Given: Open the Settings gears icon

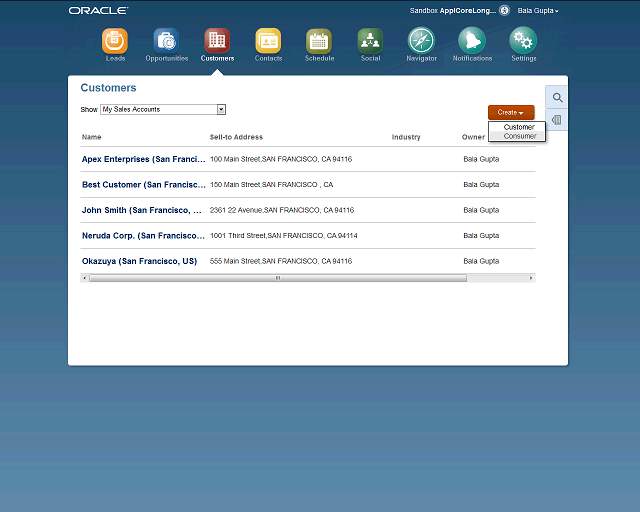Looking at the screenshot, I should (523, 41).
